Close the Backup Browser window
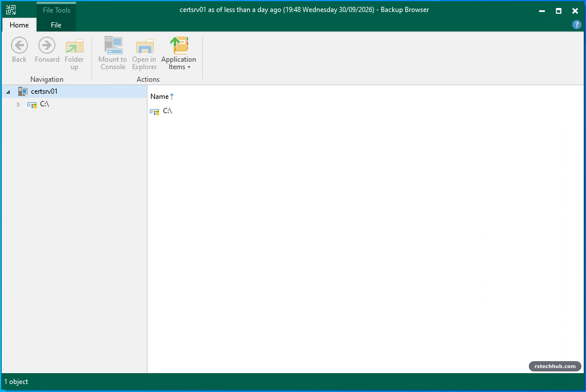This screenshot has height=392, width=586. click(575, 11)
